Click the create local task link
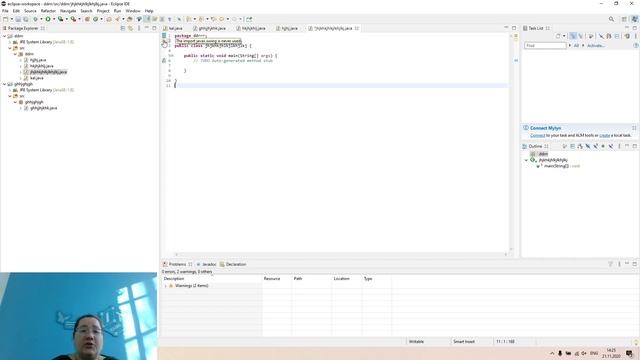 pos(604,135)
